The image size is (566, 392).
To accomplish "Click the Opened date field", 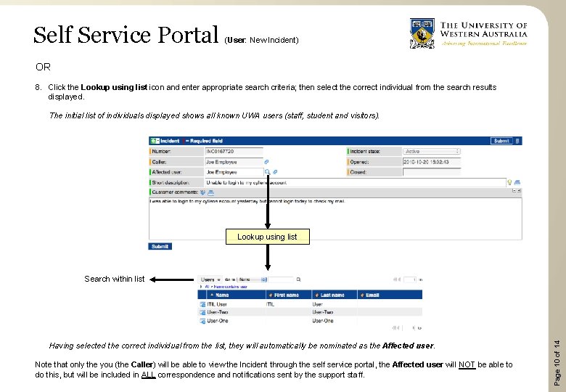I will click(432, 162).
